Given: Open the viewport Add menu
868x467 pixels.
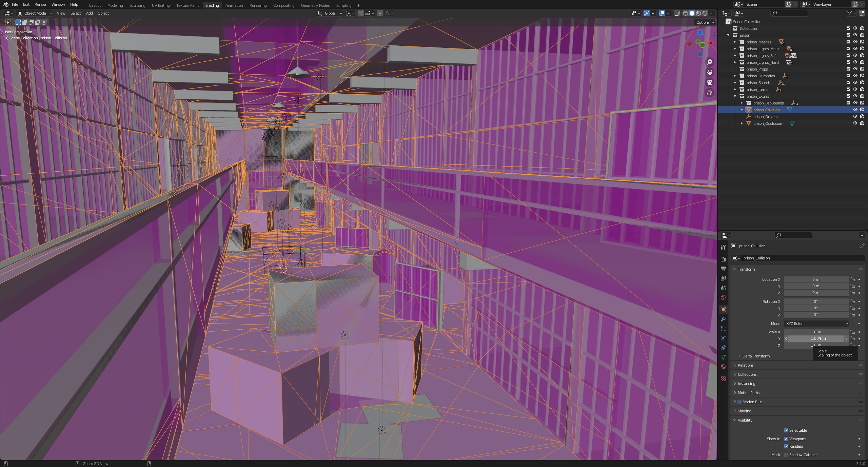Looking at the screenshot, I should coord(89,13).
